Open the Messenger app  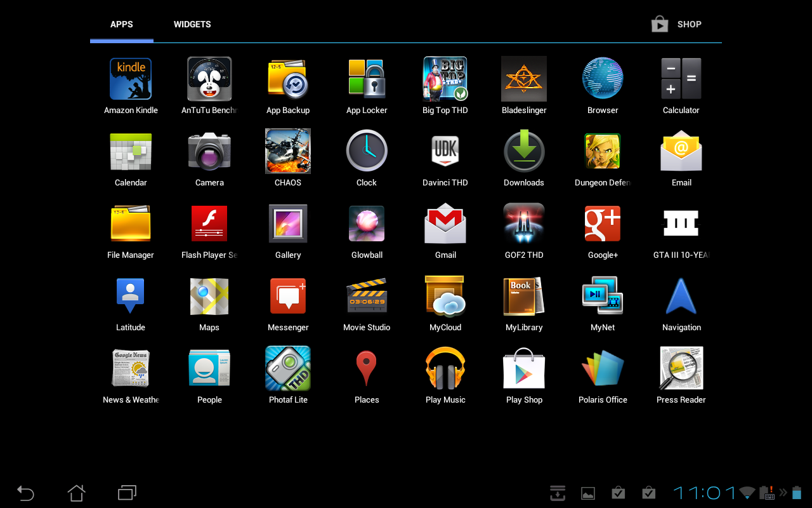pyautogui.click(x=288, y=296)
